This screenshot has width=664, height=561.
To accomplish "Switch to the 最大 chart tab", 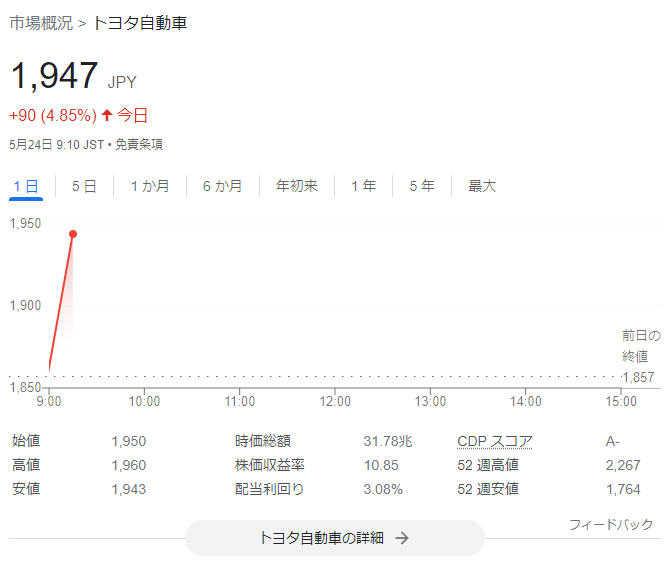I will (x=482, y=186).
